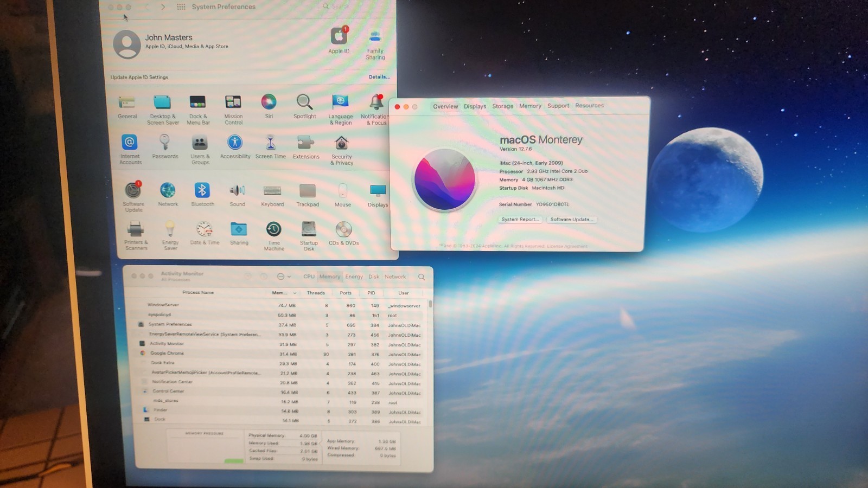Go forward in System Preferences
The image size is (868, 488).
(163, 7)
